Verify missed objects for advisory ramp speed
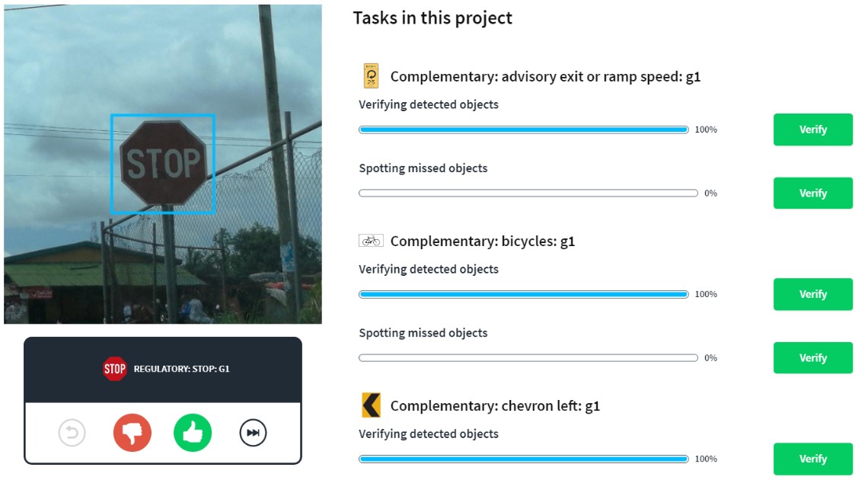This screenshot has width=868, height=496. point(812,193)
